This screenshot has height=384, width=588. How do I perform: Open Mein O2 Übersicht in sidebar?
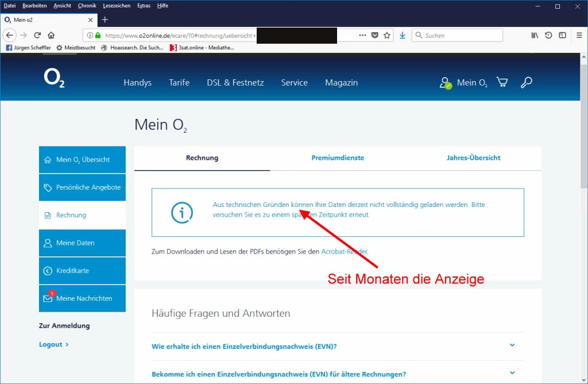tap(82, 160)
